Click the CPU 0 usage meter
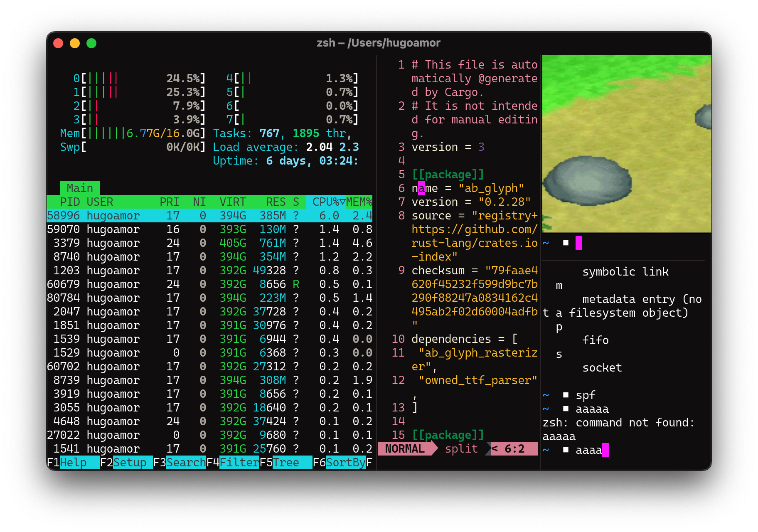Image resolution: width=758 pixels, height=532 pixels. (x=140, y=78)
